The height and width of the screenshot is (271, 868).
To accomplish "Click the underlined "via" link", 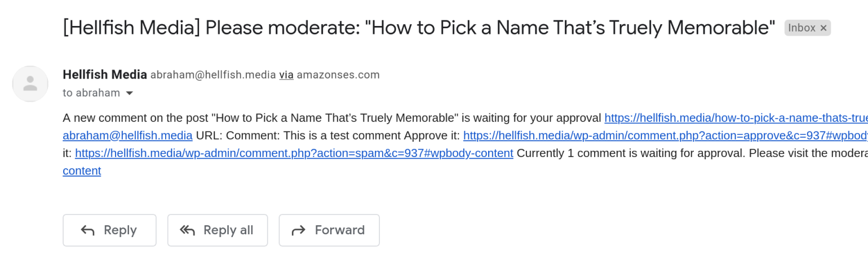I will click(x=286, y=75).
